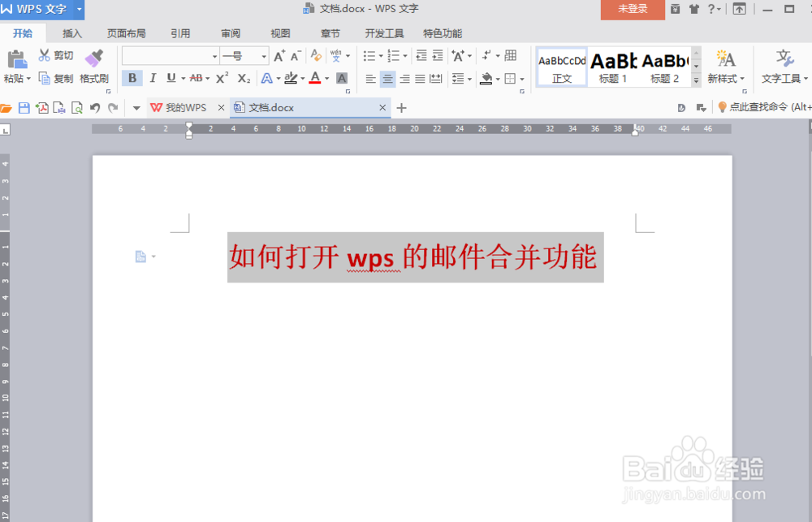This screenshot has height=522, width=812.
Task: Toggle Strikethrough (AB) formatting
Action: tap(197, 78)
